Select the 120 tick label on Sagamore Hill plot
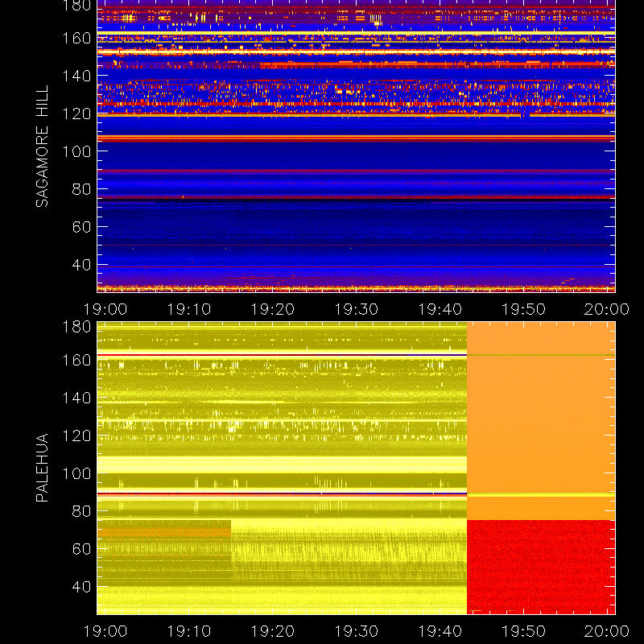The image size is (644, 644). (76, 114)
